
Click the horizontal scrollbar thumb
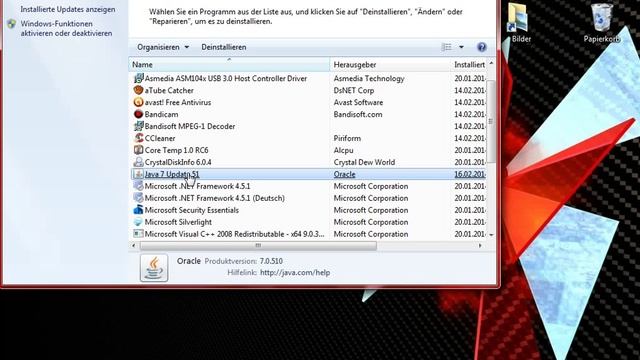coord(258,246)
